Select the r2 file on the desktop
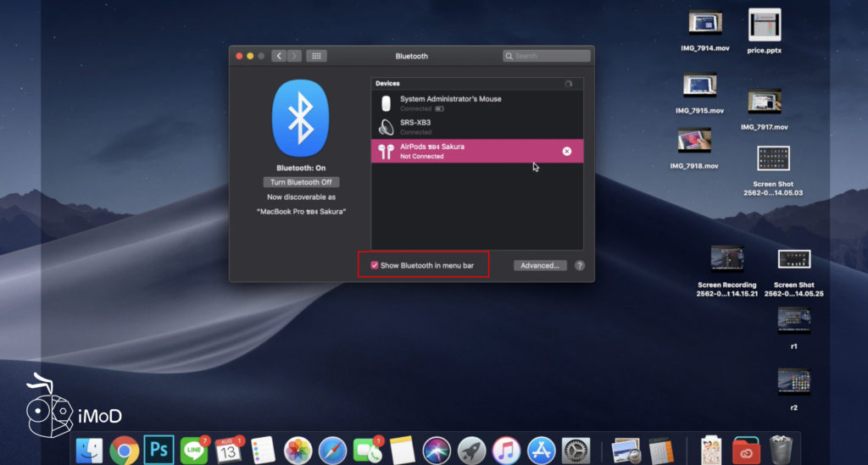 pyautogui.click(x=793, y=390)
